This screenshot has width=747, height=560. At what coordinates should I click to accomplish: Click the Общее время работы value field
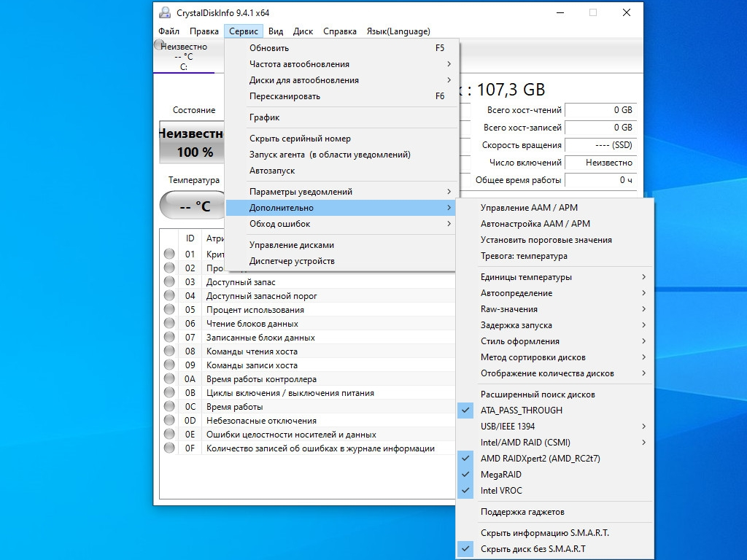tap(601, 180)
